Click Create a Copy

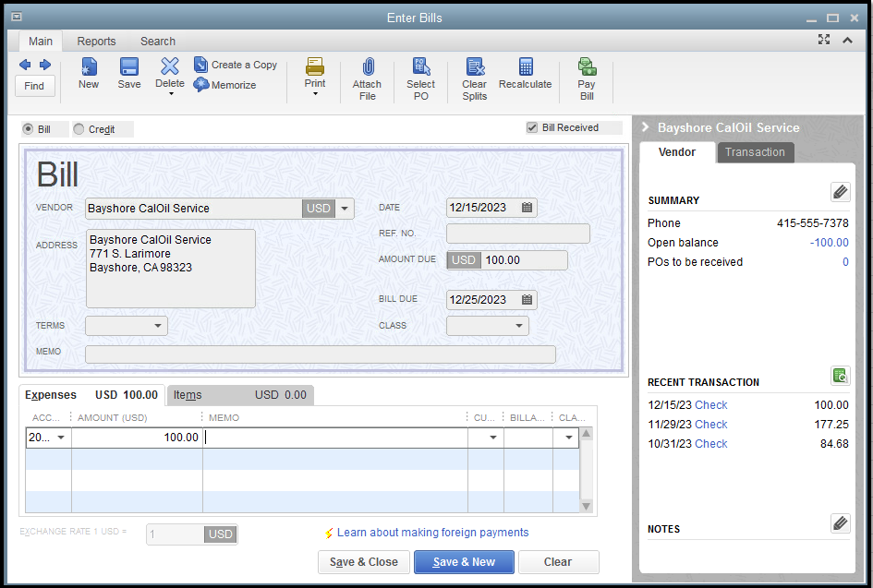tap(236, 65)
